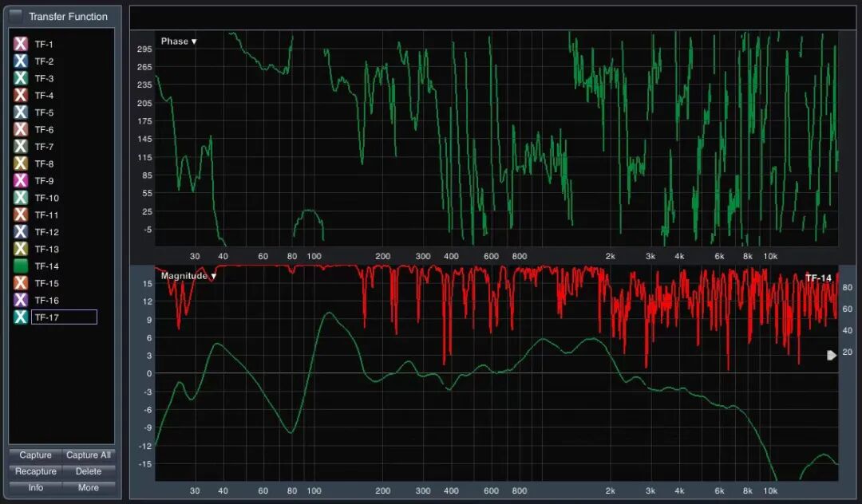Click the Capture button
862x504 pixels.
click(35, 455)
